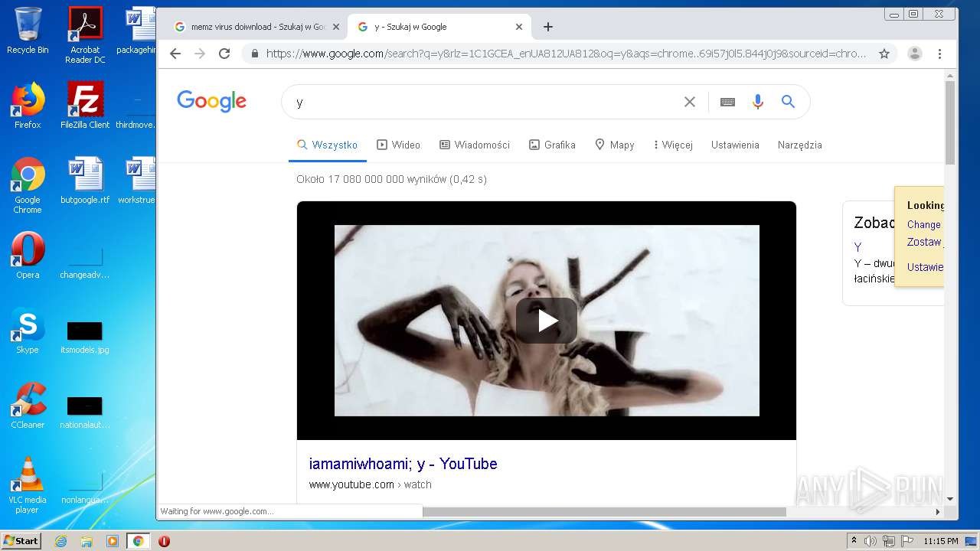Play the iamamiwhoami video
980x551 pixels.
tap(547, 321)
